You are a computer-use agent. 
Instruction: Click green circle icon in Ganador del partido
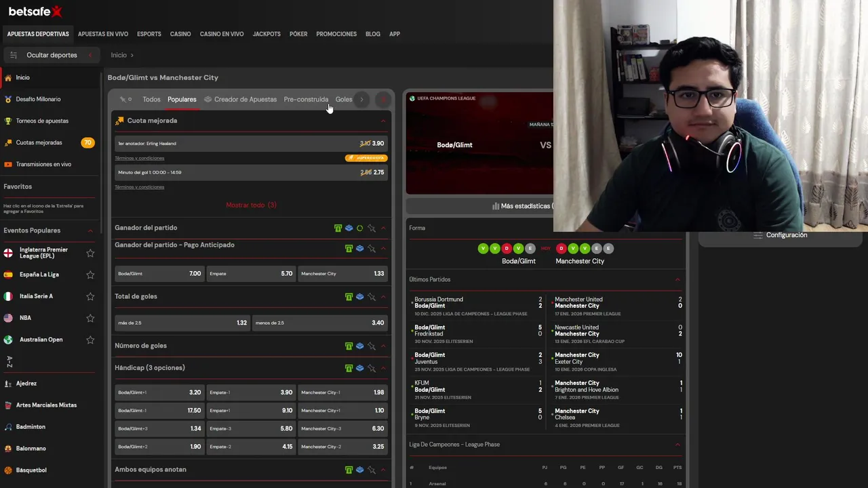tap(359, 228)
